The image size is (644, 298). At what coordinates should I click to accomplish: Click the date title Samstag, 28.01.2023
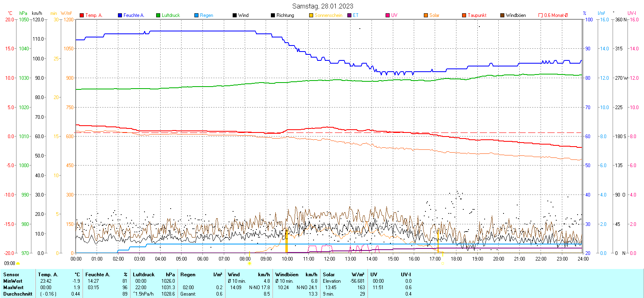[322, 6]
